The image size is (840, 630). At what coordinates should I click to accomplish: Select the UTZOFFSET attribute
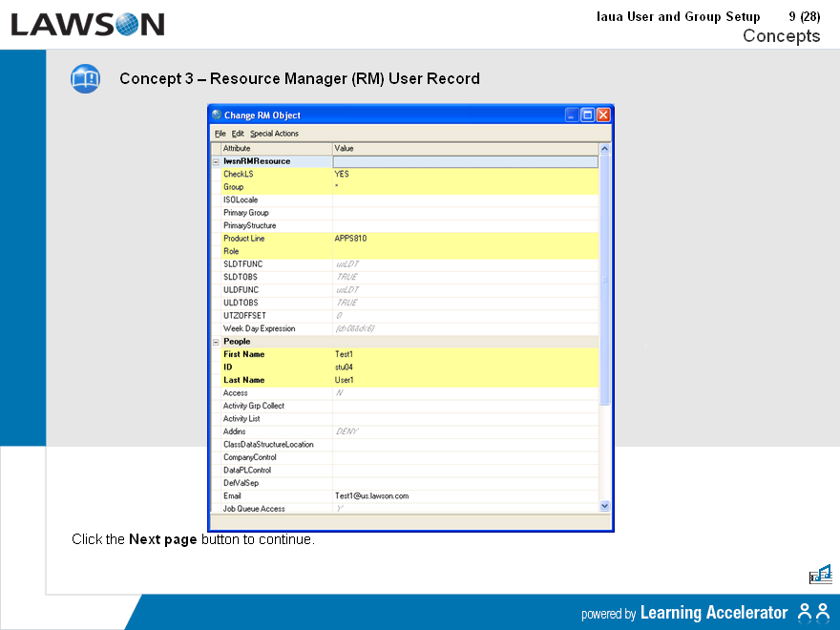coord(244,316)
